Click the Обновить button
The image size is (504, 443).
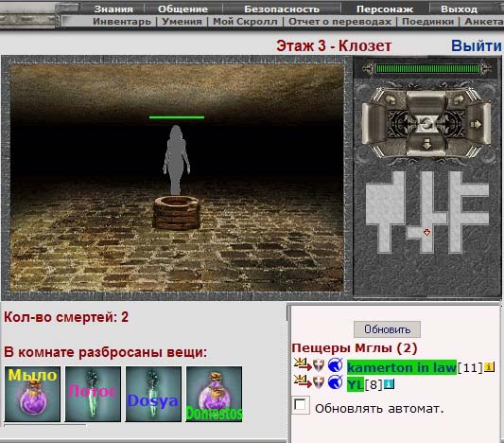click(x=387, y=329)
